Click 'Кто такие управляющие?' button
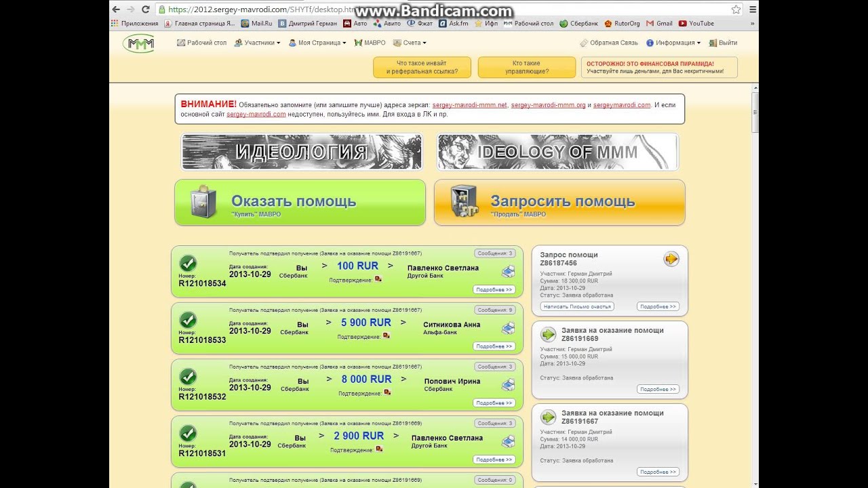This screenshot has height=488, width=868. 526,67
